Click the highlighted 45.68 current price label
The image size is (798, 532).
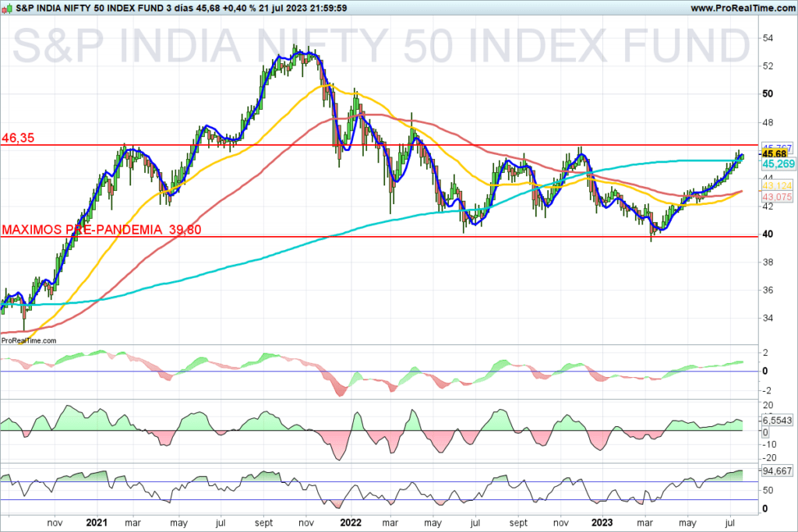(775, 153)
